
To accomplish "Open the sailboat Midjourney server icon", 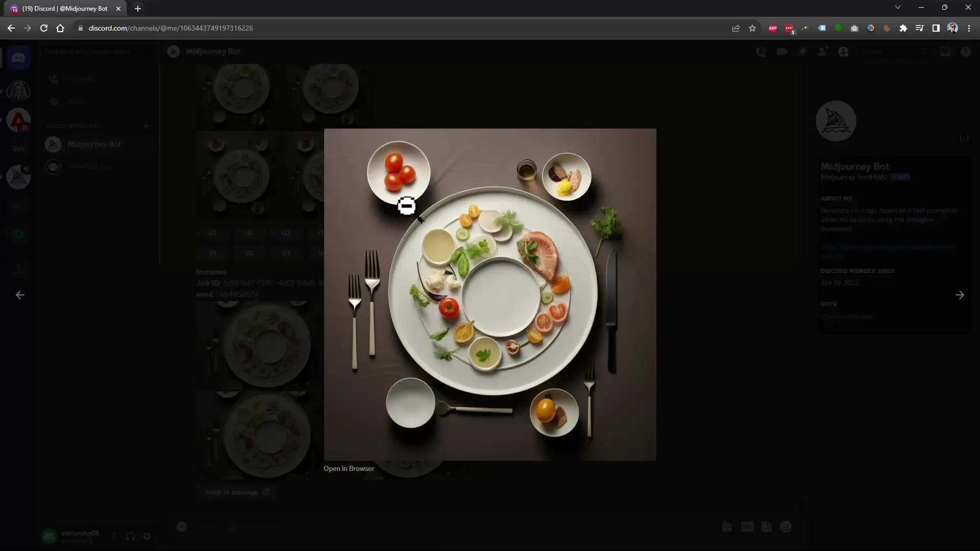I will point(19,177).
